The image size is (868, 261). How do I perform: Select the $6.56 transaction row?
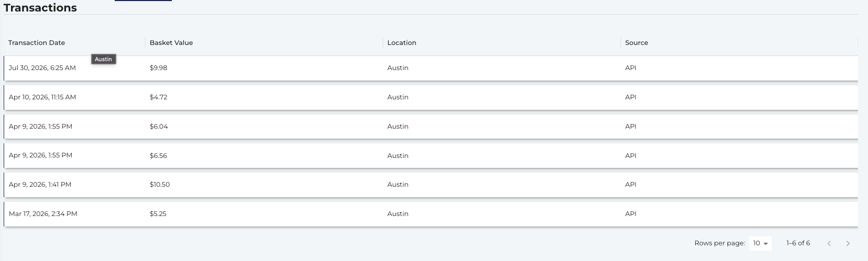pos(431,155)
